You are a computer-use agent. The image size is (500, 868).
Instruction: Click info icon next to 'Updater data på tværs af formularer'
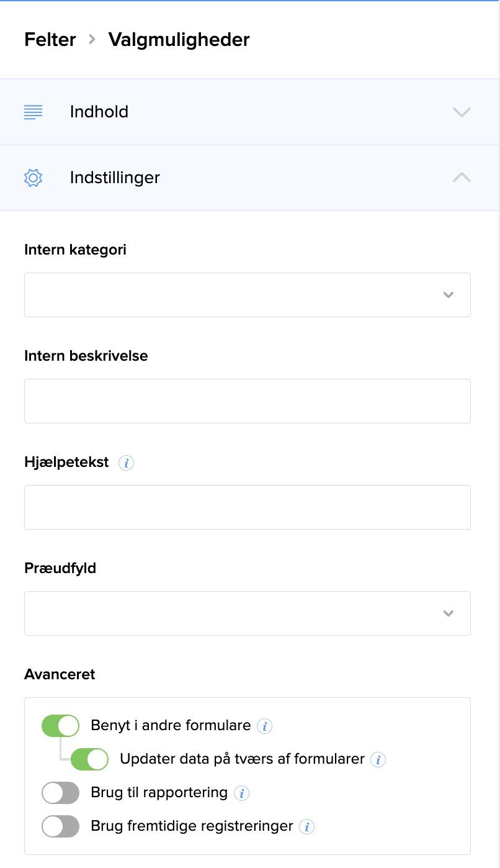tap(378, 759)
